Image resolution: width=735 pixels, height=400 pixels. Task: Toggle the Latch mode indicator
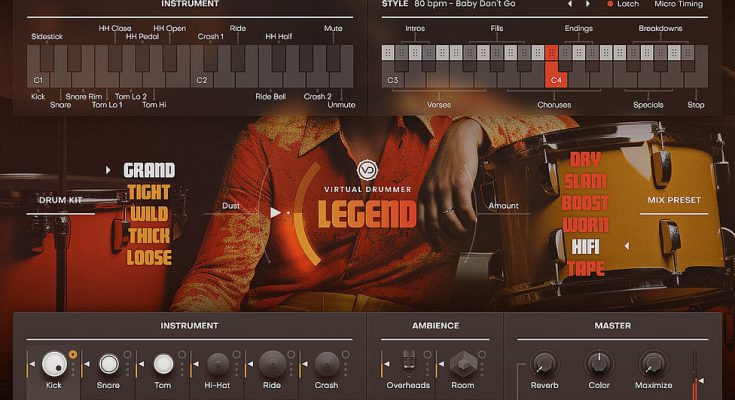[611, 4]
